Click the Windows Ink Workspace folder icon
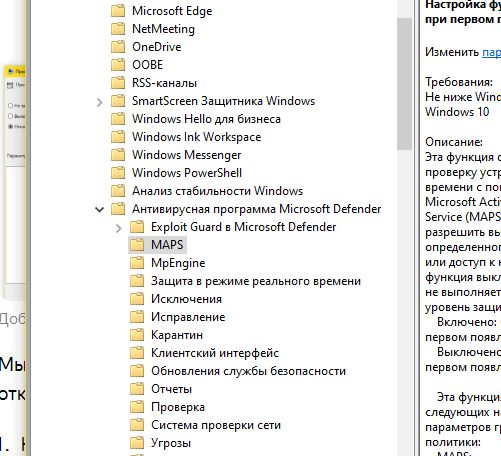 pos(118,137)
